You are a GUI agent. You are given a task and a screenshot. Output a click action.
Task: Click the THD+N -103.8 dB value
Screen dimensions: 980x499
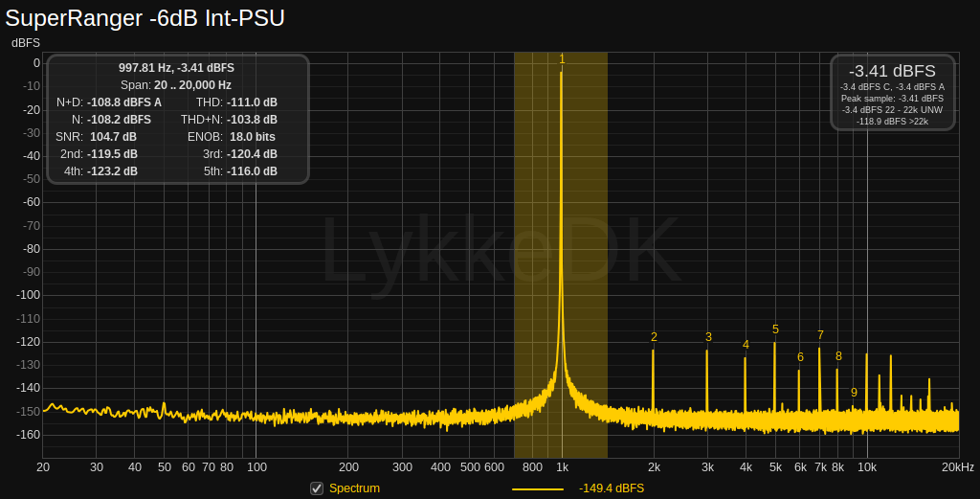click(x=252, y=120)
